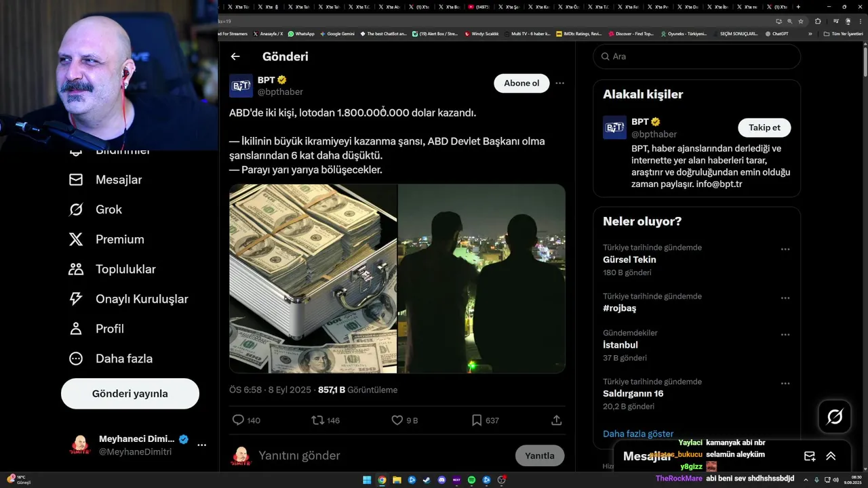The width and height of the screenshot is (868, 488).
Task: Open more options for #rojbaş trend
Action: click(x=785, y=298)
